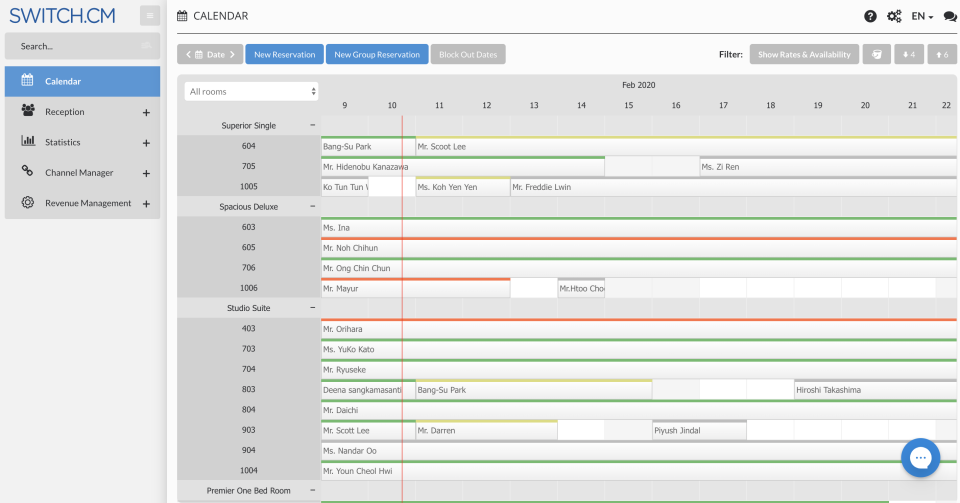Open Mr. Darren reservation in room 903
This screenshot has width=960, height=503.
pyautogui.click(x=487, y=430)
